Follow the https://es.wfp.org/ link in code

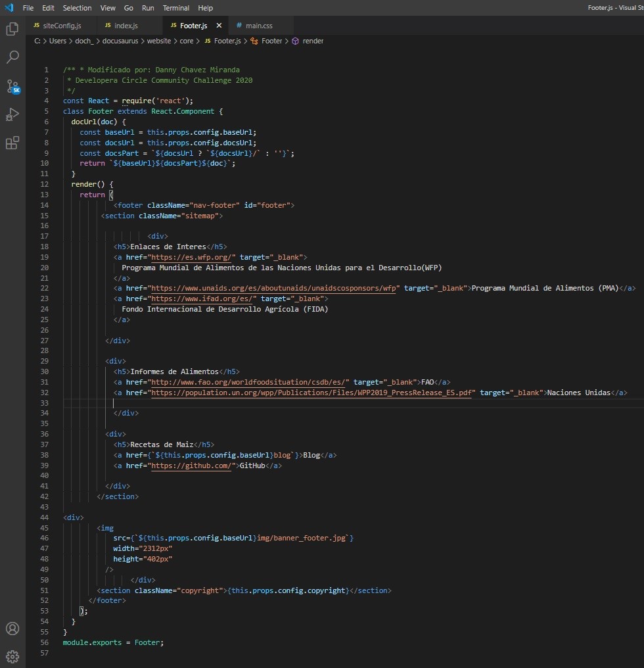191,257
